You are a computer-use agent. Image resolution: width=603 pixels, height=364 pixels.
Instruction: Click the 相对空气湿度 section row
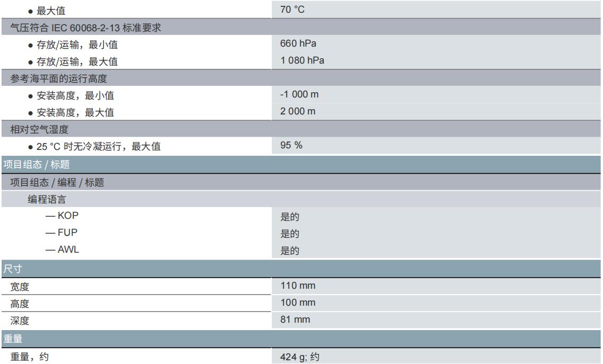[x=40, y=129]
